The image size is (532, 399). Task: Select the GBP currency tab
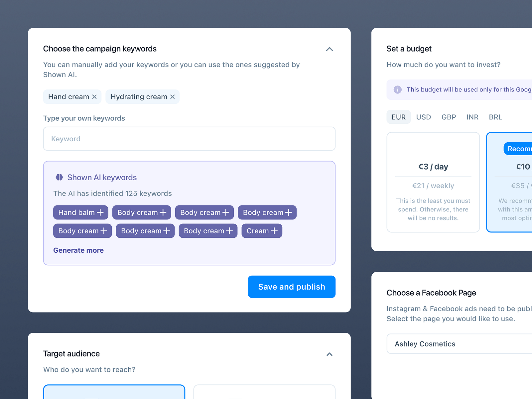point(449,117)
